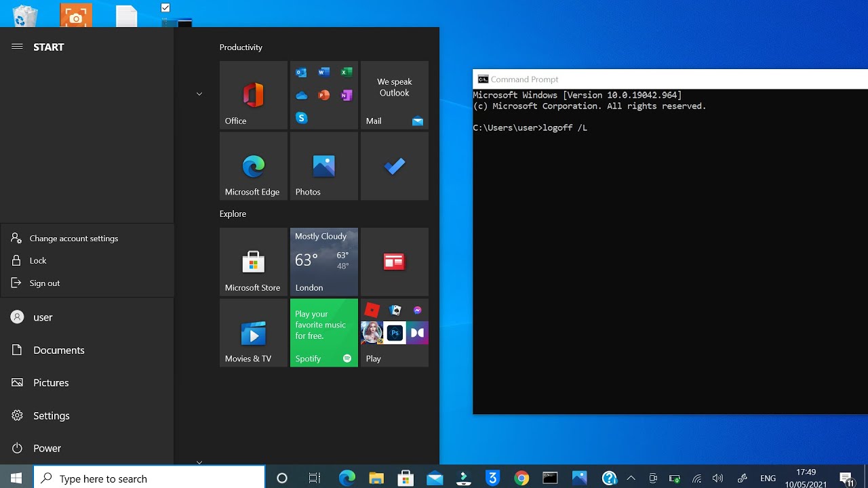This screenshot has width=868, height=488.
Task: Open the Microsoft Edge tile
Action: [x=254, y=166]
